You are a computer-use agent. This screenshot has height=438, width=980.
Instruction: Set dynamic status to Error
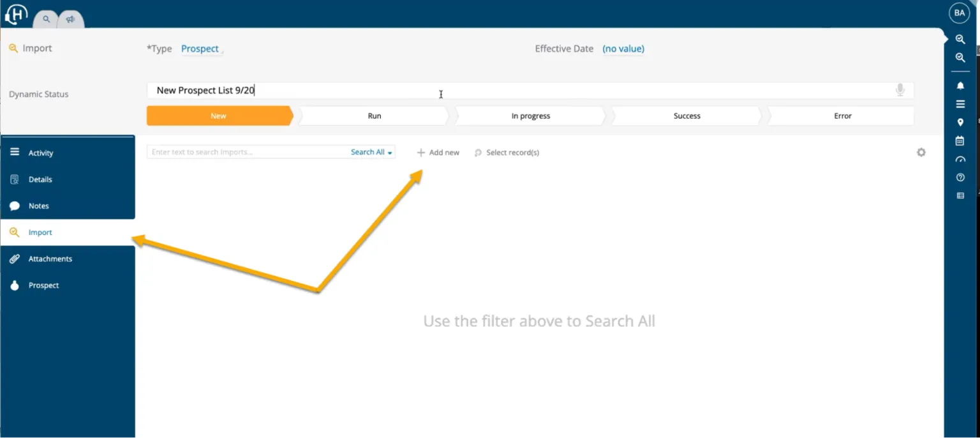click(x=842, y=116)
